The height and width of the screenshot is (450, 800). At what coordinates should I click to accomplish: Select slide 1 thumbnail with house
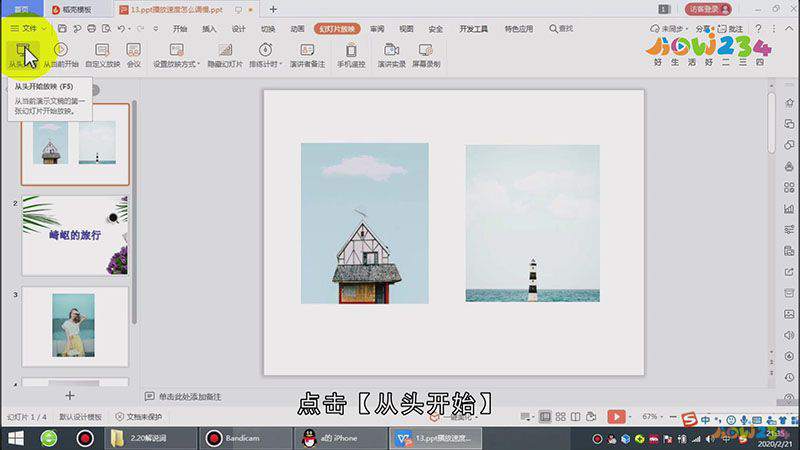pos(75,144)
